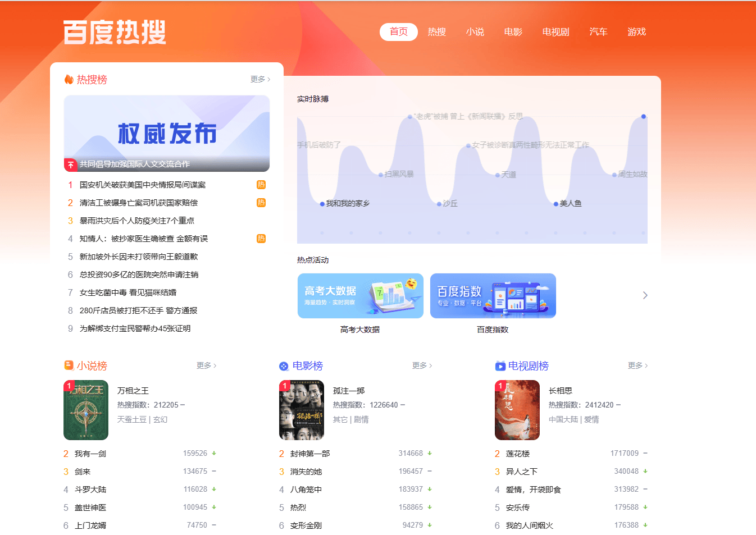
Task: Click the 沙丘 chart point
Action: pos(439,204)
